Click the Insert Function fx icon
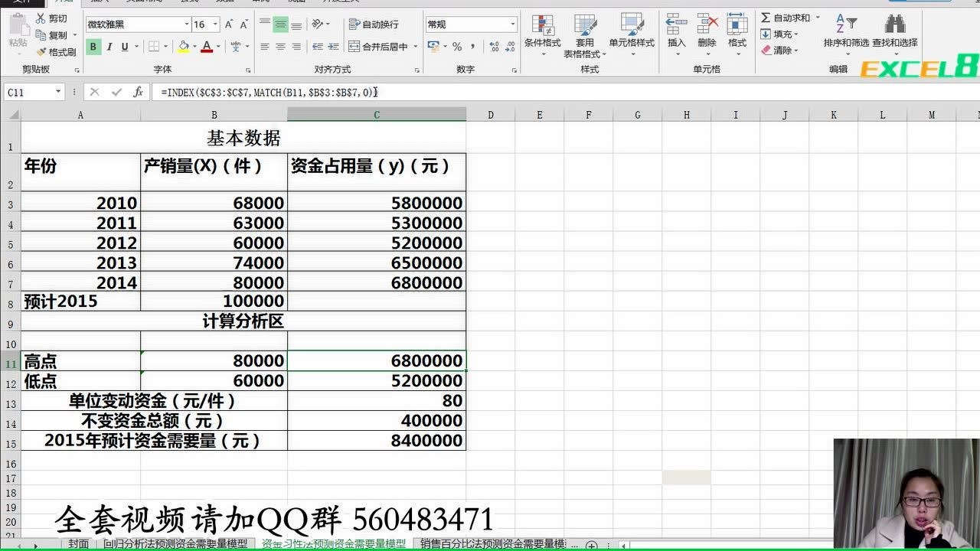This screenshot has width=980, height=551. tap(138, 92)
